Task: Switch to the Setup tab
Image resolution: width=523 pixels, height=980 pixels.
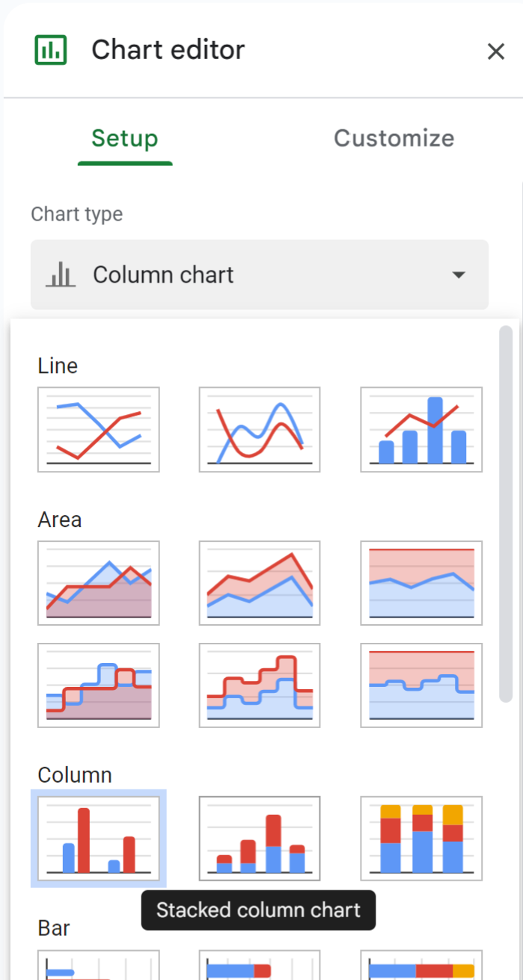Action: 125,138
